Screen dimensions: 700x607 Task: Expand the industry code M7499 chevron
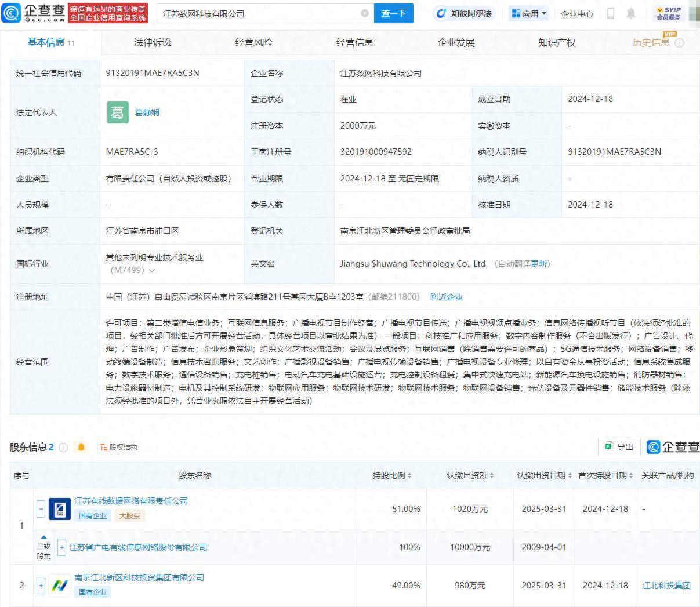pyautogui.click(x=152, y=271)
